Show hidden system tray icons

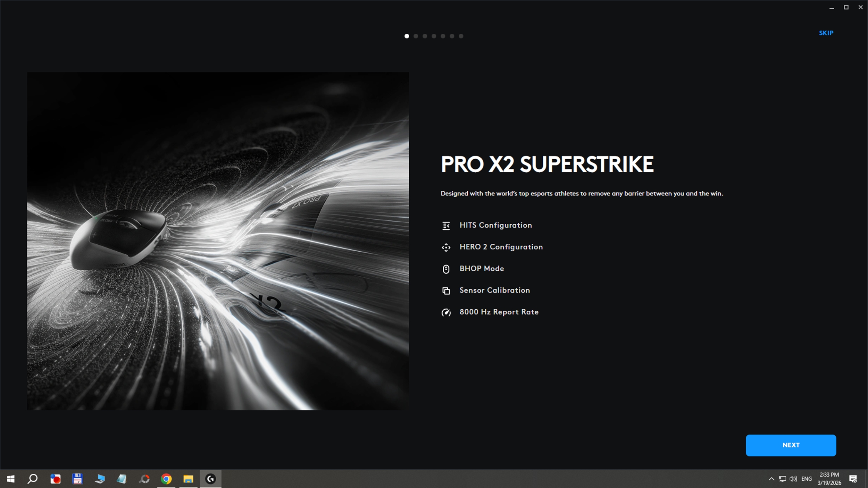point(771,479)
